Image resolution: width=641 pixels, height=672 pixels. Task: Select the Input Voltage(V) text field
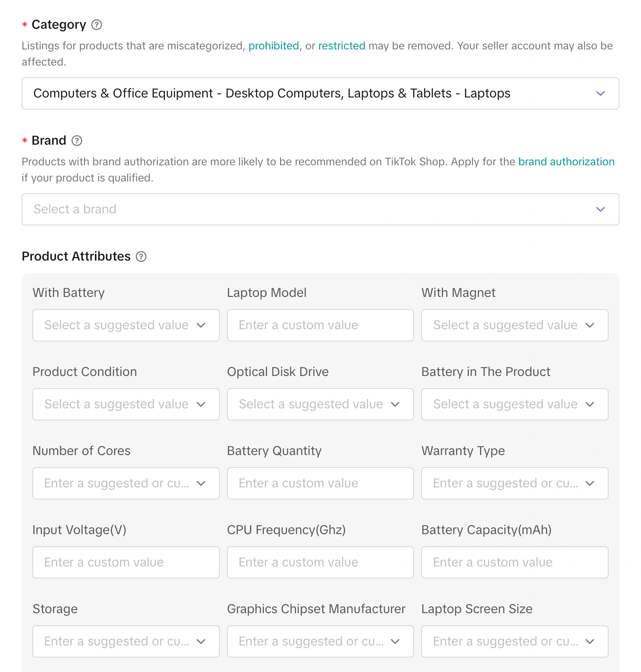click(126, 562)
